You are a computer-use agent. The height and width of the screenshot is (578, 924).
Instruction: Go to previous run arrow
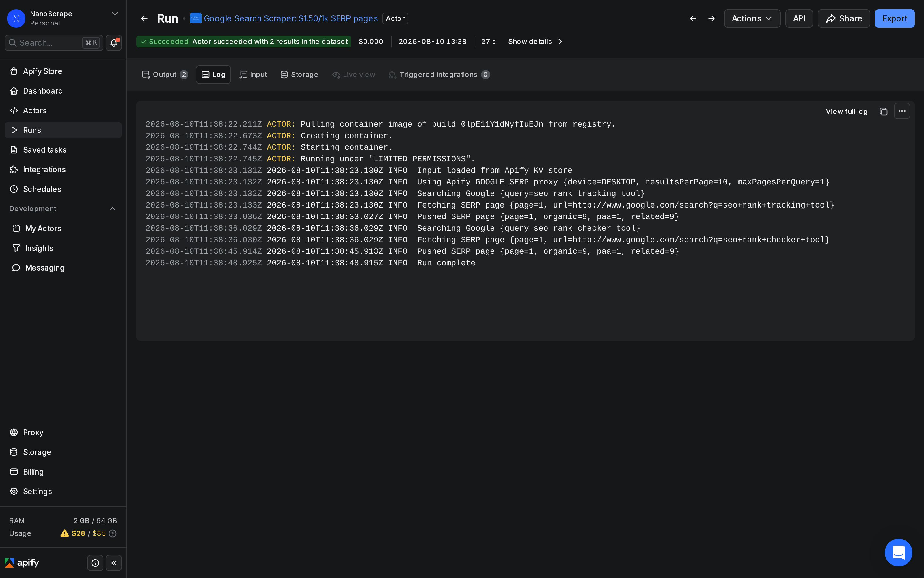pos(693,18)
